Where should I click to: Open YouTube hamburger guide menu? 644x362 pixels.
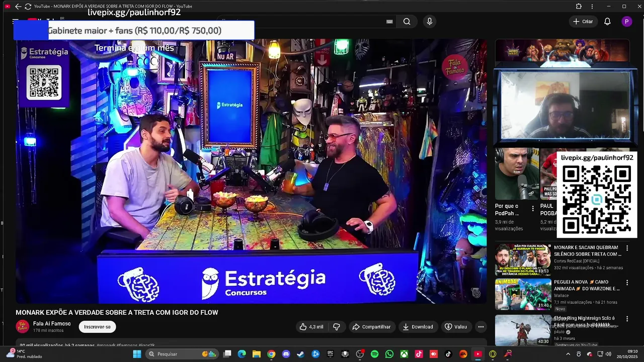[15, 22]
